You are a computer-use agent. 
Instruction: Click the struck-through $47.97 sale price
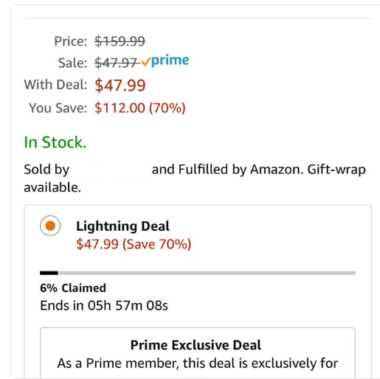[x=116, y=63]
